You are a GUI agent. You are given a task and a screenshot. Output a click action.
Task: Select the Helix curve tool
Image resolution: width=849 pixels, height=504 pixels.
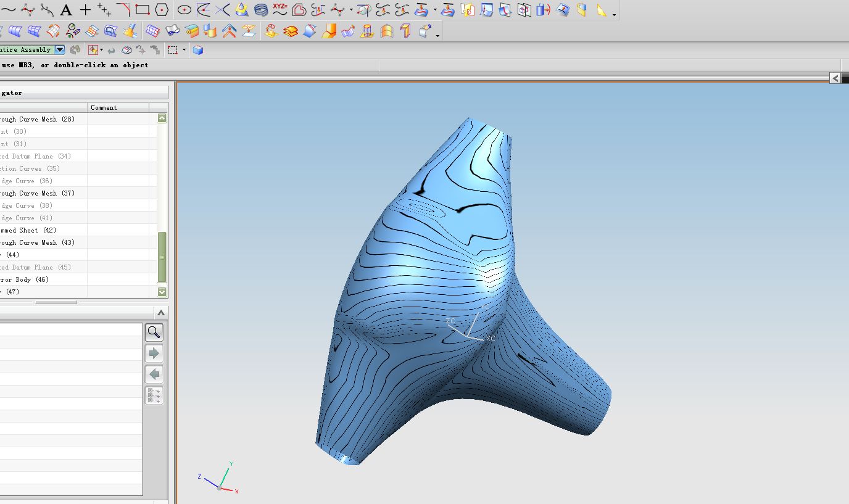click(x=261, y=10)
